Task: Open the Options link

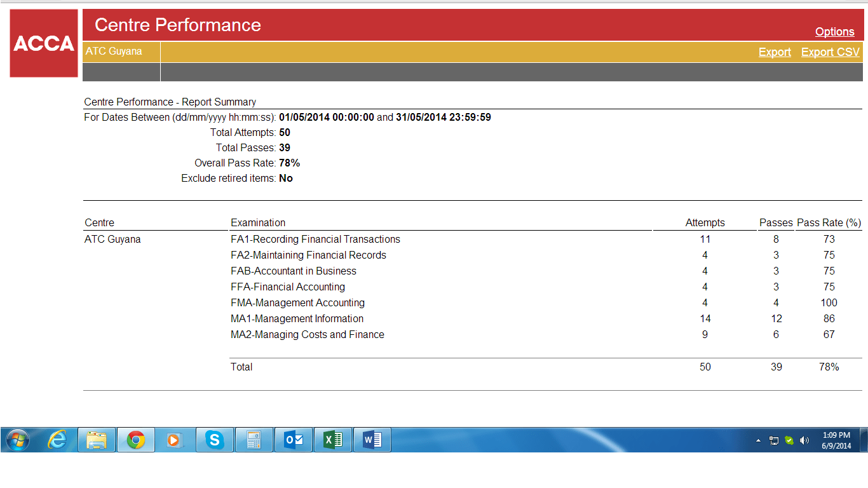Action: point(835,32)
